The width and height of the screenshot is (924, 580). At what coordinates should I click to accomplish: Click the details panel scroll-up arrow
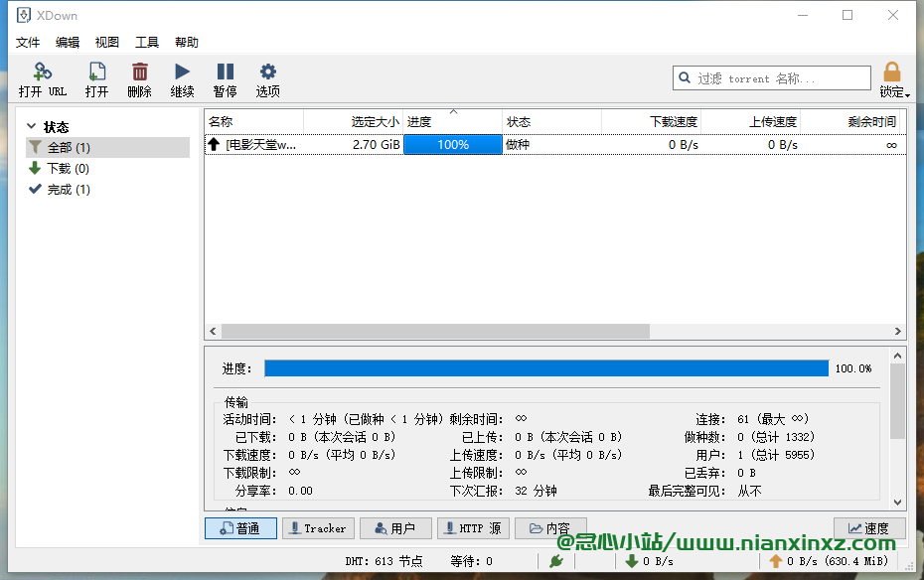coord(897,356)
